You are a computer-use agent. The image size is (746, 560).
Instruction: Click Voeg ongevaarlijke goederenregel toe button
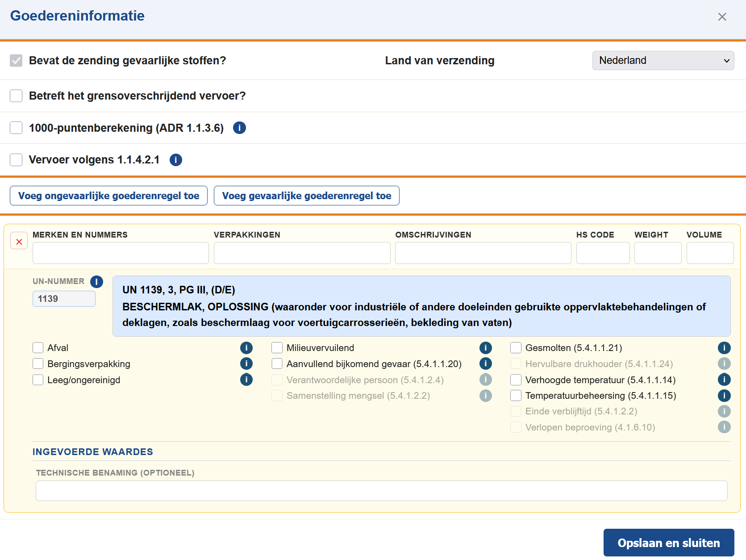(x=108, y=196)
